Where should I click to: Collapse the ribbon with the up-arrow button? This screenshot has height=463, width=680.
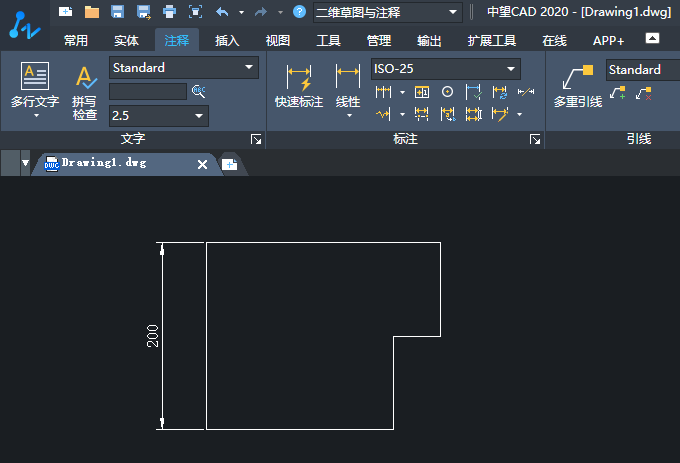[x=652, y=38]
